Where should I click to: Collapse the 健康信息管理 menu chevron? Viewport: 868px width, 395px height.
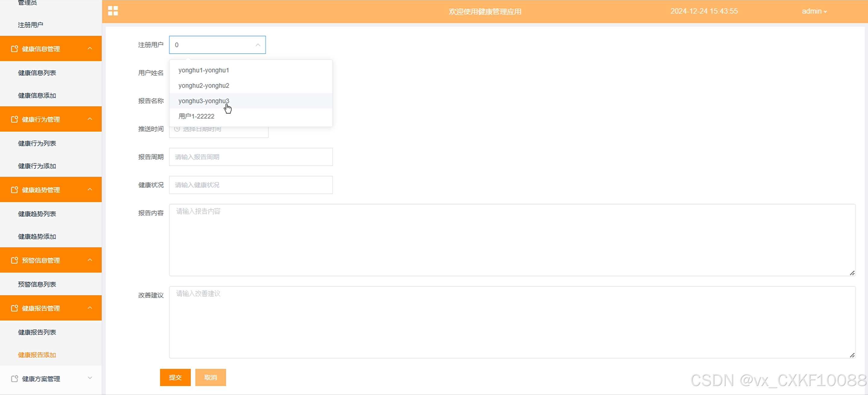(x=90, y=49)
